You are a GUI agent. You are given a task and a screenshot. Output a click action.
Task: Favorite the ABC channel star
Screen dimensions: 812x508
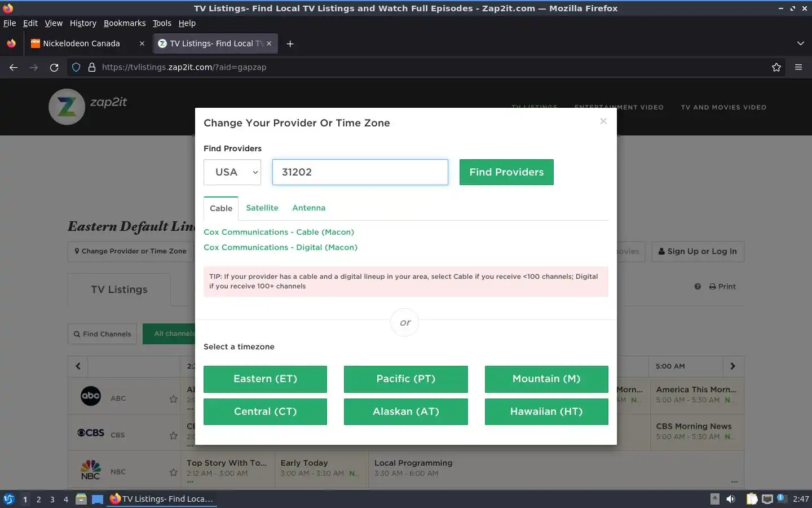[x=173, y=399]
